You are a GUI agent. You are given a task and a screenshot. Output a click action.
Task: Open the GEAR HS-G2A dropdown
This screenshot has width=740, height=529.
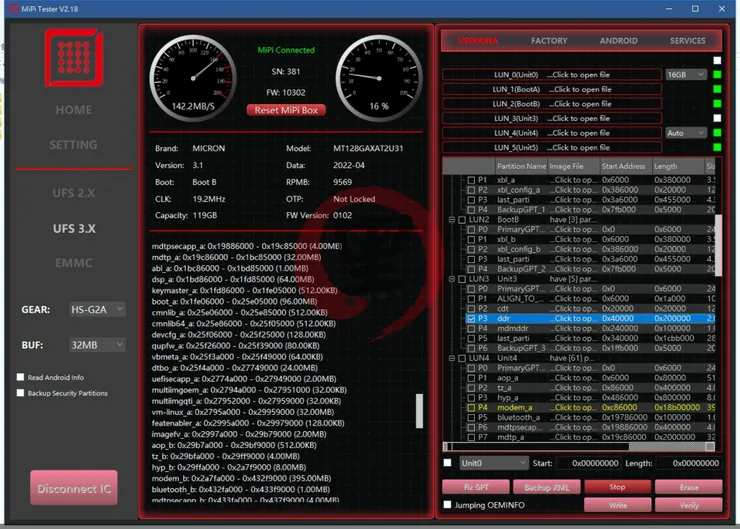pyautogui.click(x=97, y=310)
